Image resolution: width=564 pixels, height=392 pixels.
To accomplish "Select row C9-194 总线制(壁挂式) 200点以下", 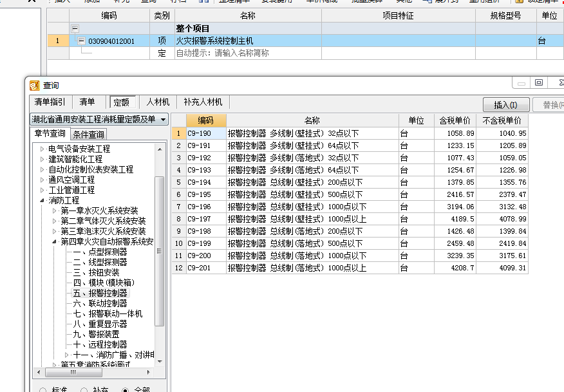I will [x=312, y=182].
